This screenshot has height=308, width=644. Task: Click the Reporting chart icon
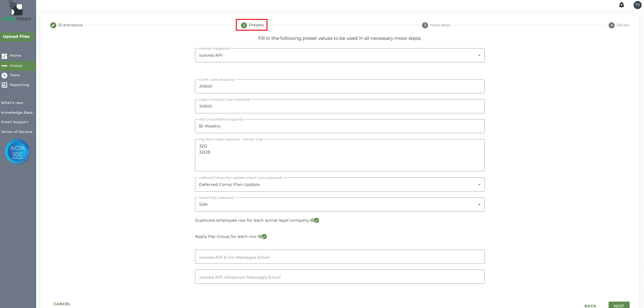[4, 85]
